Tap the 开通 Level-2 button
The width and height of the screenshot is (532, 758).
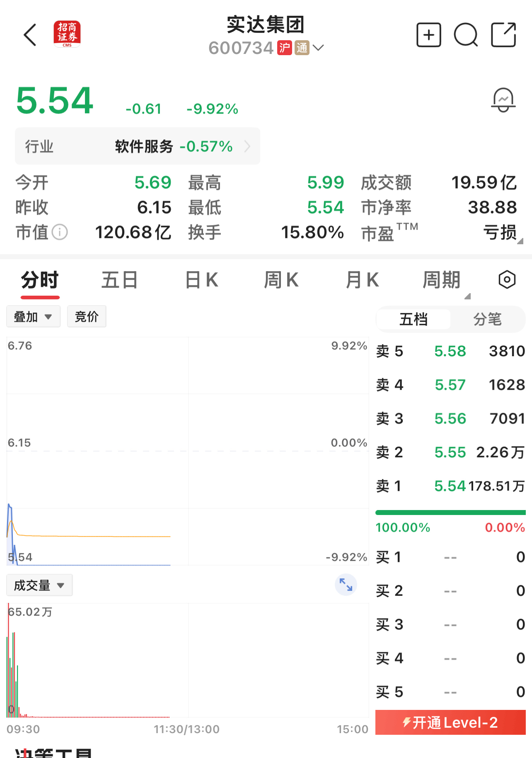point(450,722)
